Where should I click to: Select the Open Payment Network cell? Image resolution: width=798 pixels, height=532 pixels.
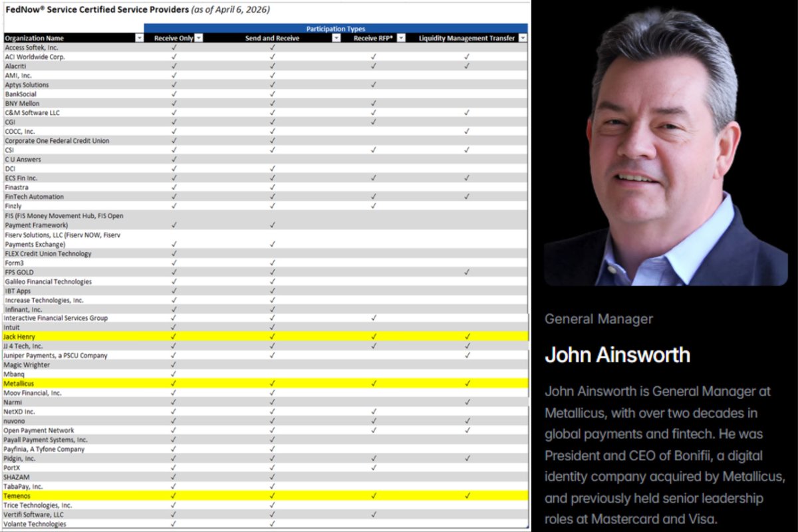pyautogui.click(x=74, y=430)
